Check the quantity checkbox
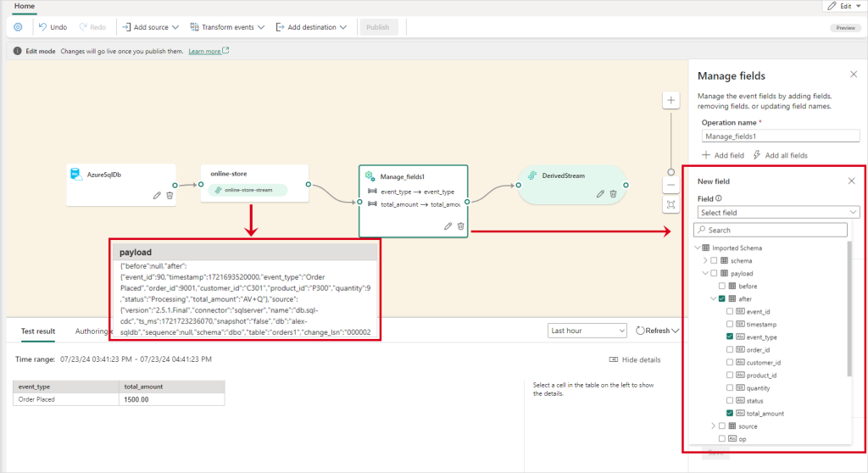The height and width of the screenshot is (473, 868). (730, 387)
